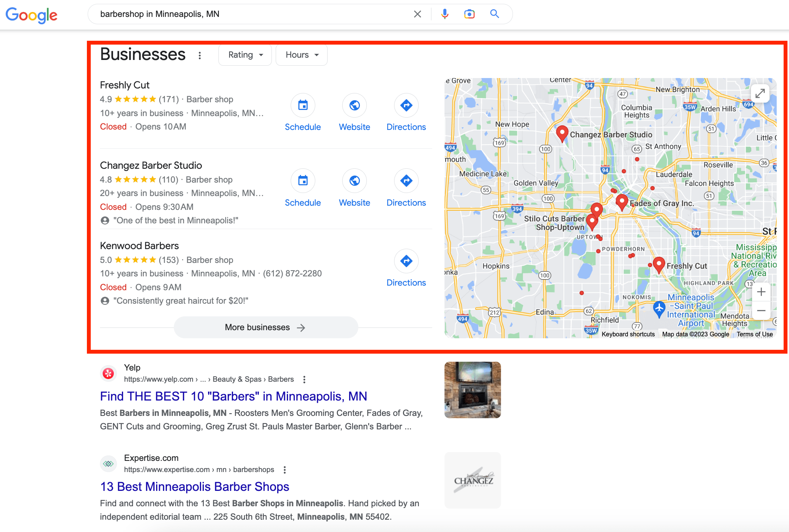Open Google Lens image search

tap(469, 14)
